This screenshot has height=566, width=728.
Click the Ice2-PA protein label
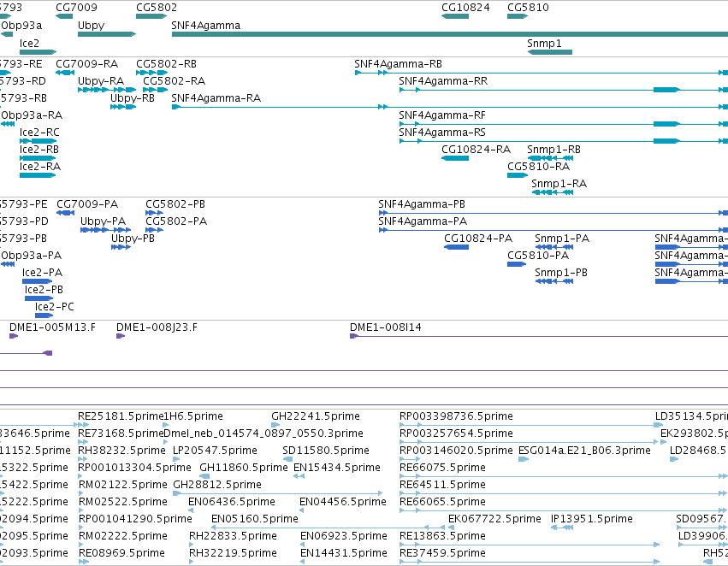coord(42,273)
